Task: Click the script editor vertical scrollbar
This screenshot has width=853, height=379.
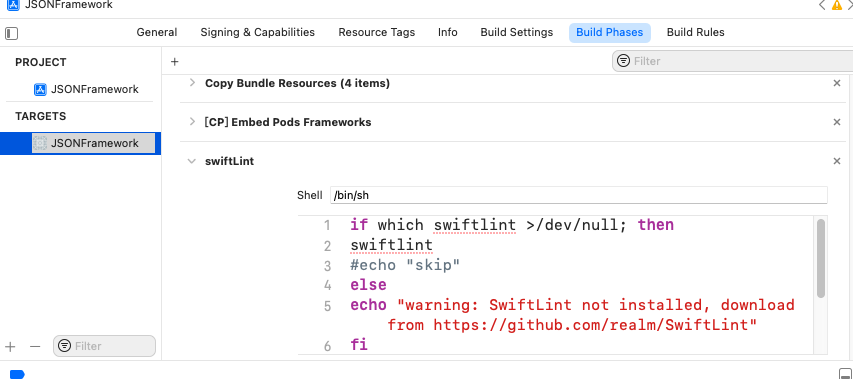Action: (x=821, y=258)
